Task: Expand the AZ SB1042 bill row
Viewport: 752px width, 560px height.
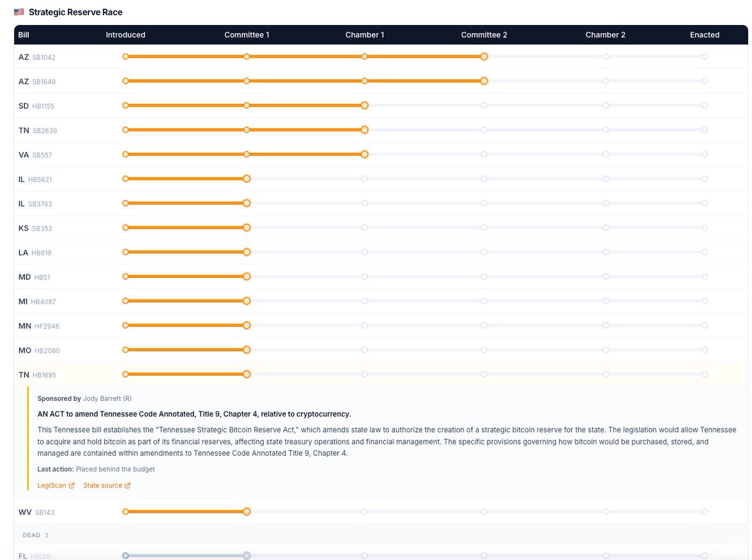Action: (381, 57)
